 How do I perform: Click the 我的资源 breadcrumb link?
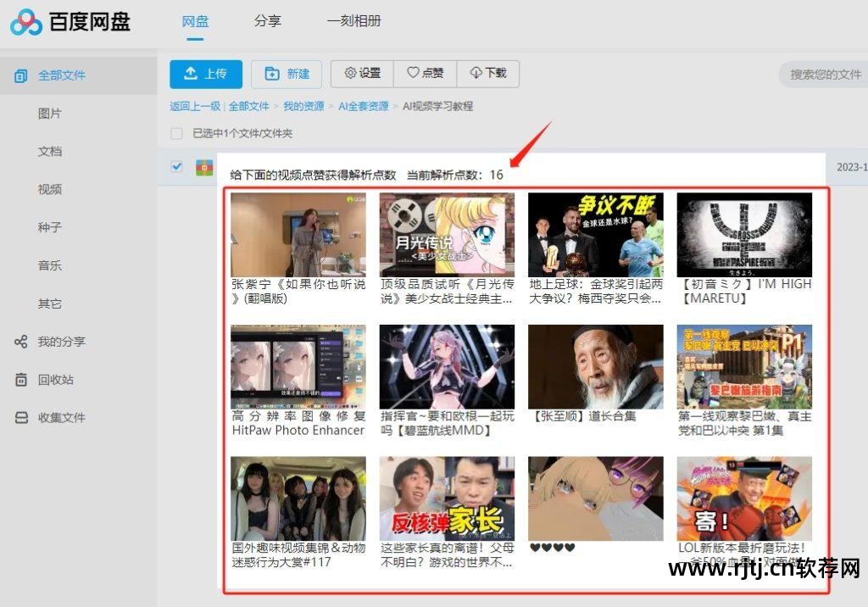pos(303,106)
